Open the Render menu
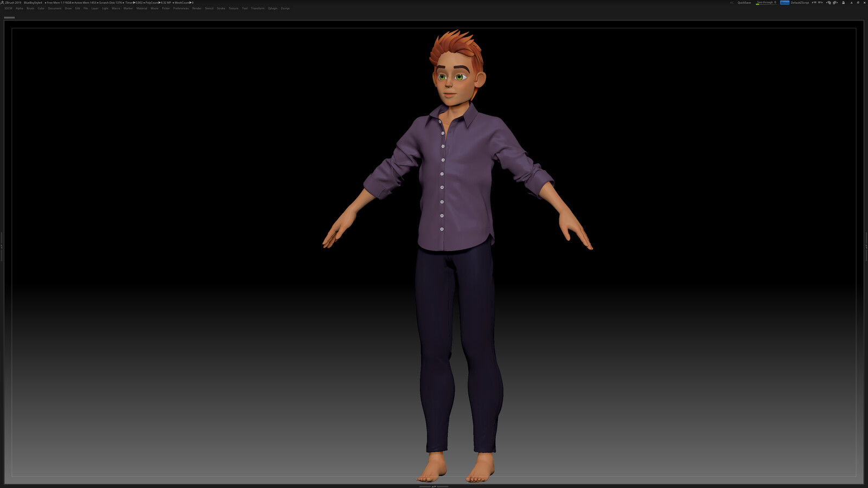868x488 pixels. [x=197, y=8]
